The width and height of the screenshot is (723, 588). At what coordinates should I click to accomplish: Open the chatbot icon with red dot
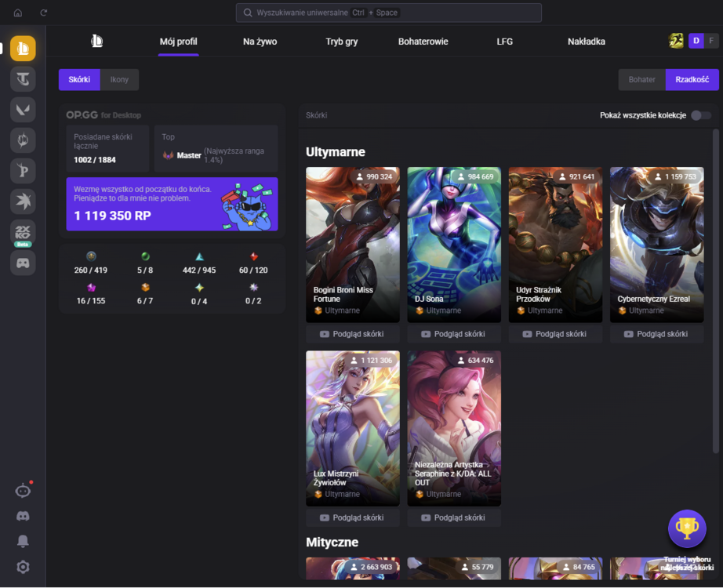coord(23,490)
